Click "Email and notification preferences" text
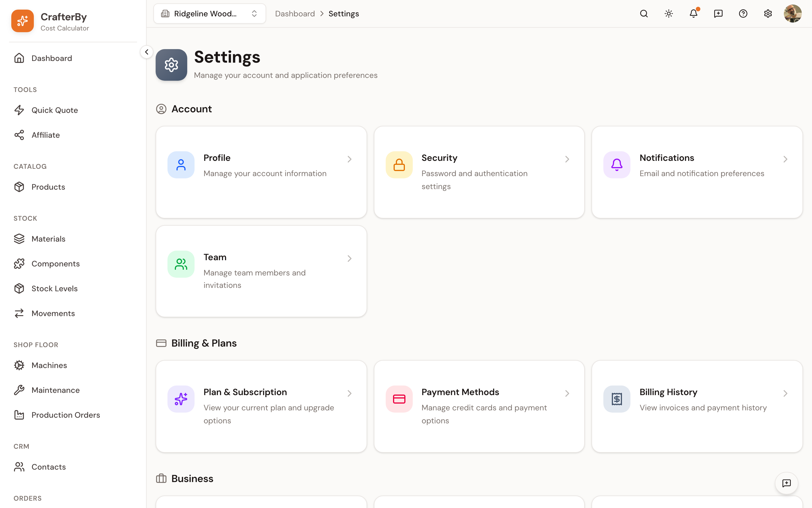 point(701,173)
